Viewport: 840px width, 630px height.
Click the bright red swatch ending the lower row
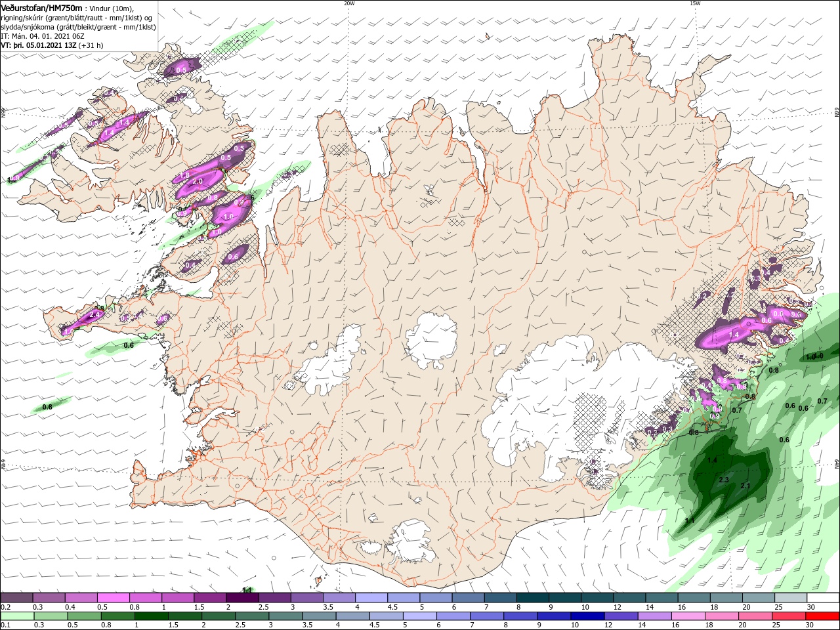click(823, 616)
